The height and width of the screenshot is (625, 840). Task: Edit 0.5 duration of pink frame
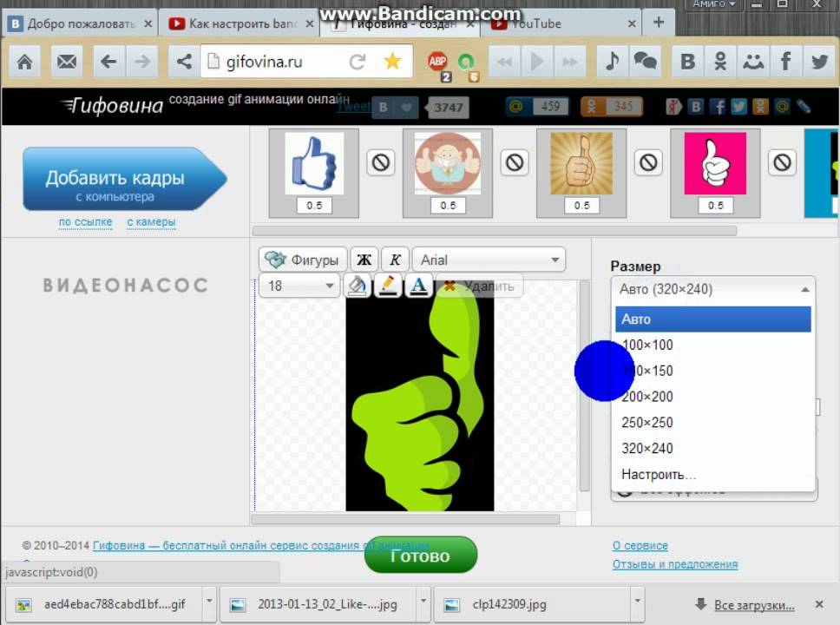tap(715, 206)
